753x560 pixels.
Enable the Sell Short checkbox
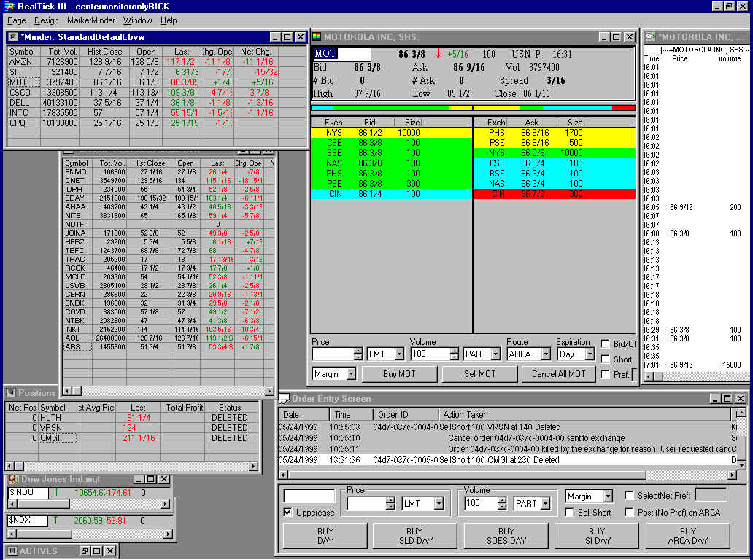(570, 513)
